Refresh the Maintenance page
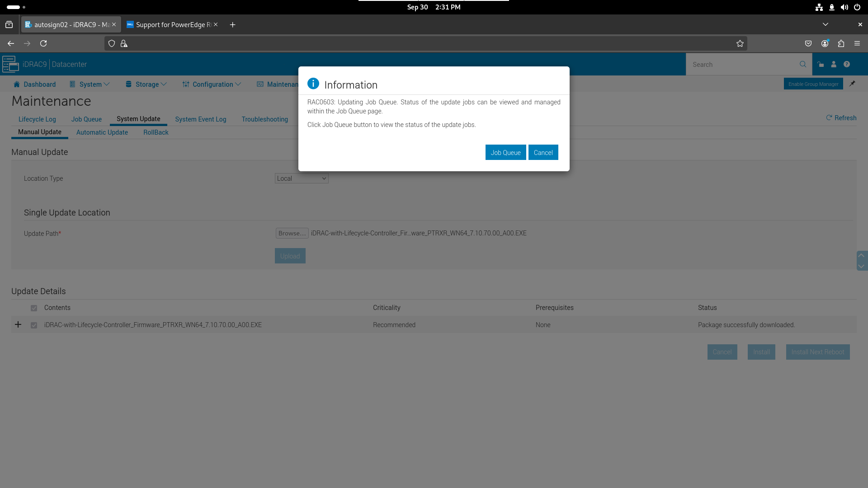868x488 pixels. pyautogui.click(x=841, y=118)
